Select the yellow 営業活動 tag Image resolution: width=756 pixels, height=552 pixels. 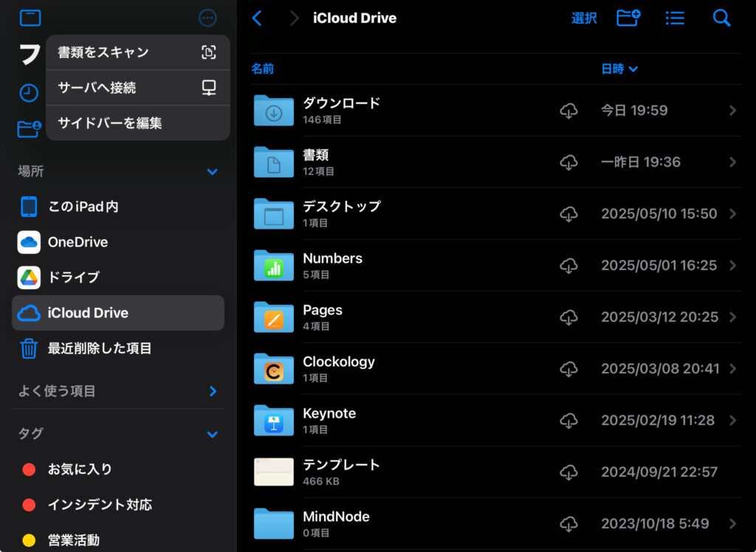(73, 540)
